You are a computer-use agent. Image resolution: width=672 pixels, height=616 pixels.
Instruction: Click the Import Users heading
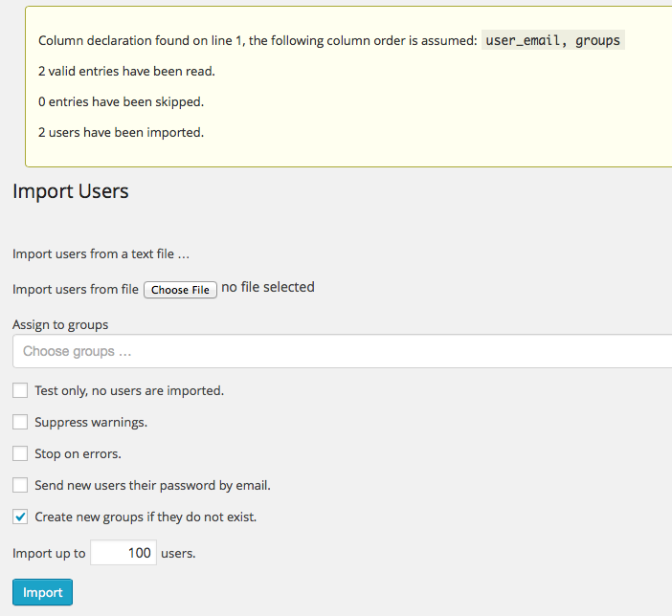(x=71, y=191)
